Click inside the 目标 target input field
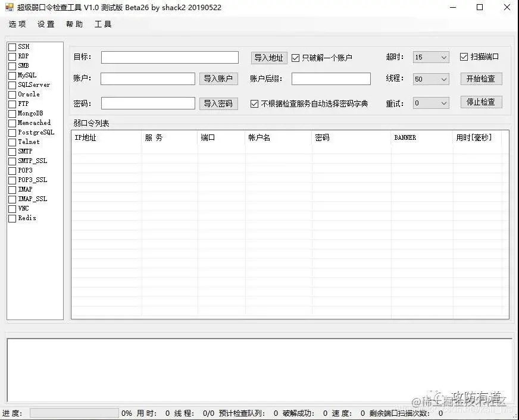 [168, 57]
